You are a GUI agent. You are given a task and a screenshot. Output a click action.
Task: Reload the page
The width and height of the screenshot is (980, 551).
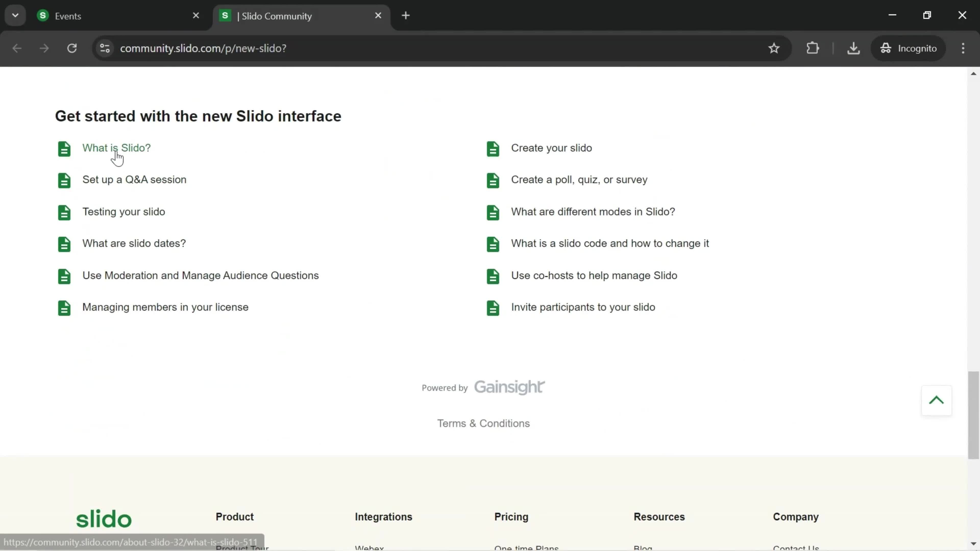coord(72,48)
